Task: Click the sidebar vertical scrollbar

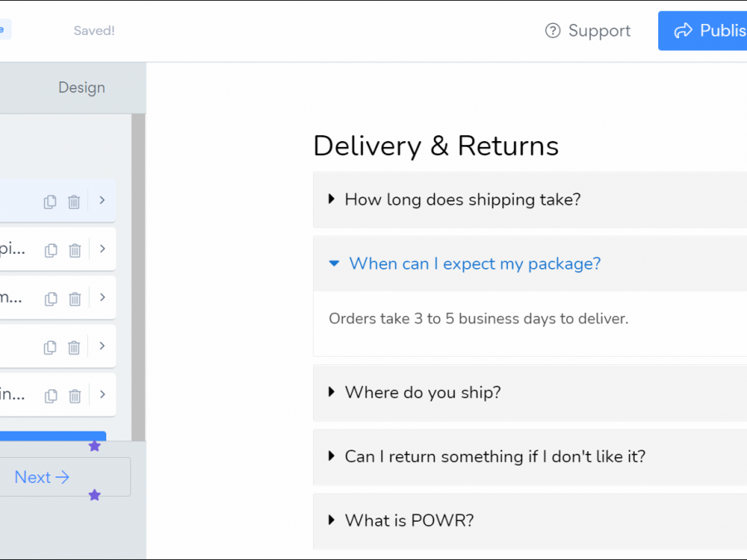Action: 138,274
